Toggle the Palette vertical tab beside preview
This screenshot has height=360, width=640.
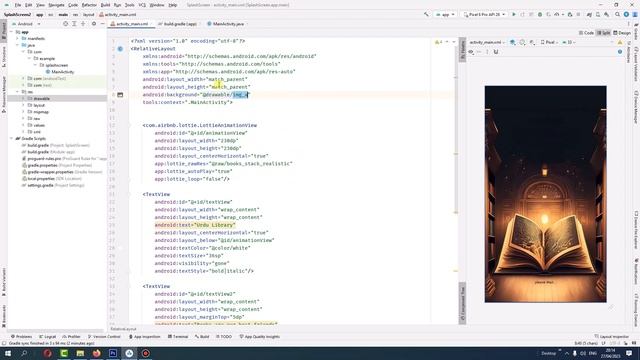pos(462,50)
